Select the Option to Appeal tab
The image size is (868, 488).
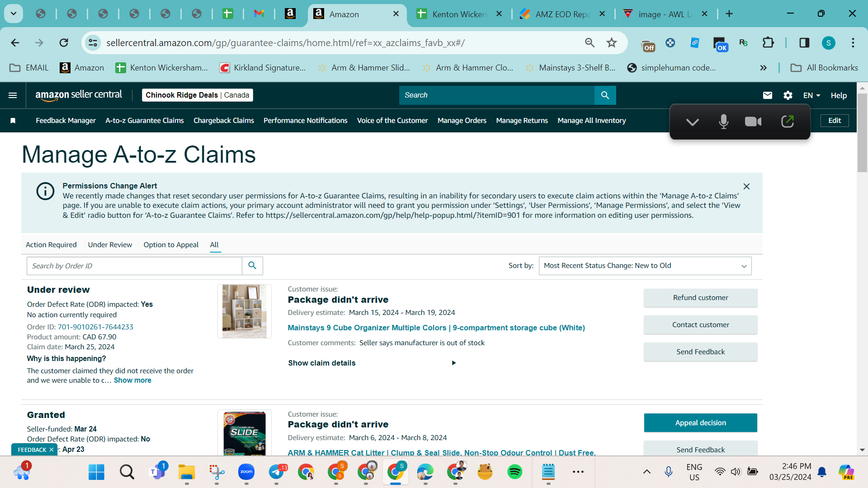tap(171, 245)
